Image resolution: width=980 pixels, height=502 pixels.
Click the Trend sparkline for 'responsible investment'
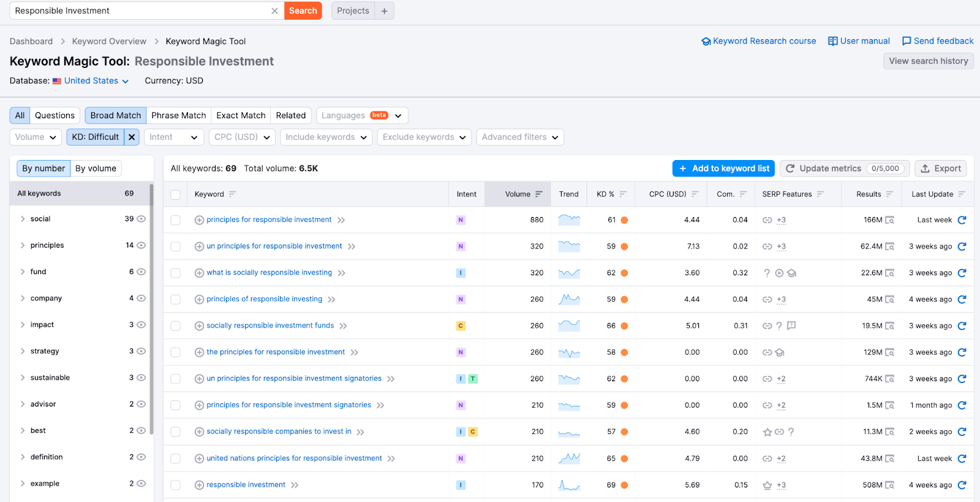[x=569, y=485]
